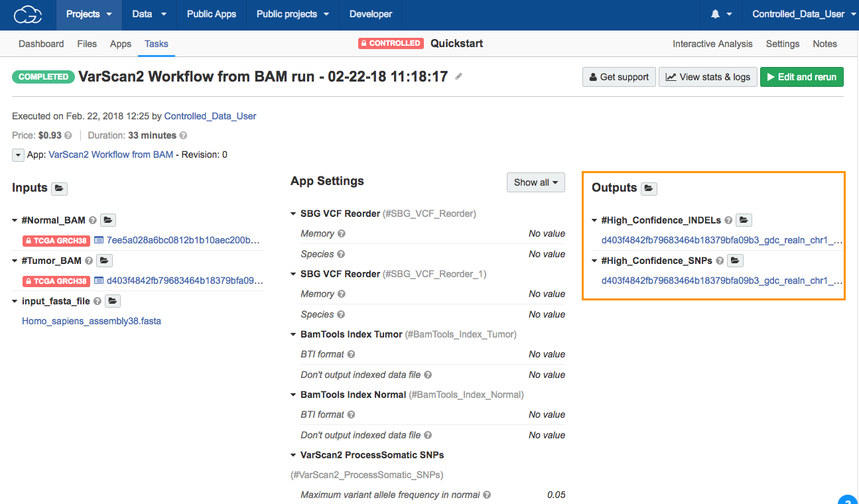Image resolution: width=859 pixels, height=504 pixels.
Task: Collapse the #High_Confidence_SNPs output section
Action: point(595,261)
